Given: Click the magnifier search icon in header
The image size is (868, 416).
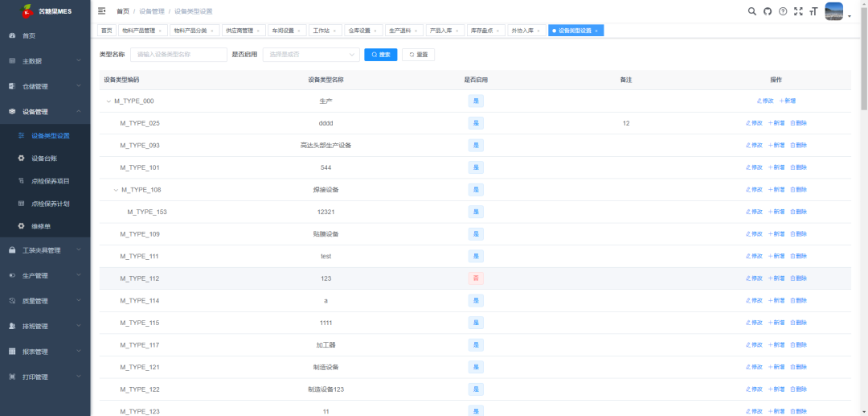Looking at the screenshot, I should 751,11.
